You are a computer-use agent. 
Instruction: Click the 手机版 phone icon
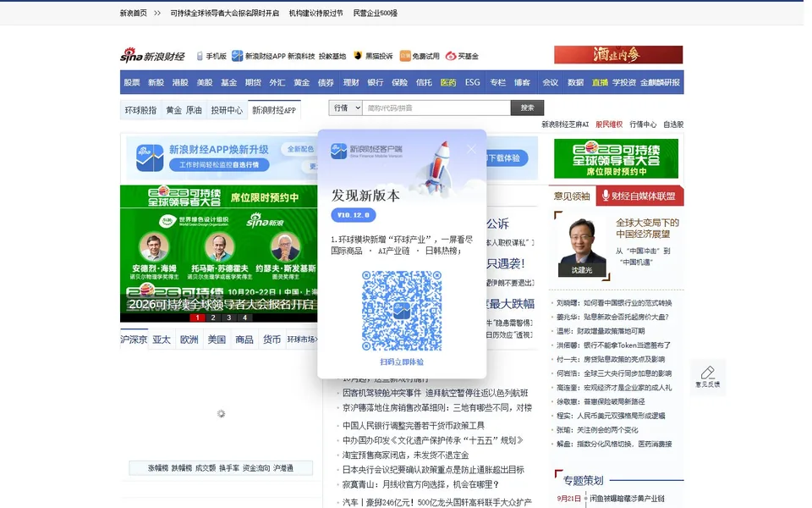click(x=200, y=56)
